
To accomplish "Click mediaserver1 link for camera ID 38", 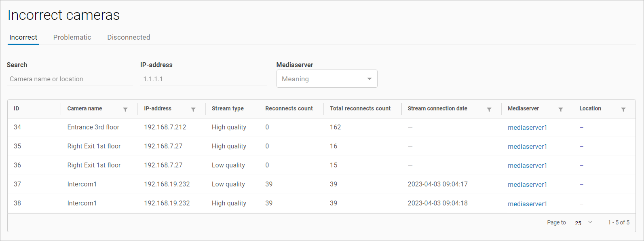I will (x=527, y=204).
